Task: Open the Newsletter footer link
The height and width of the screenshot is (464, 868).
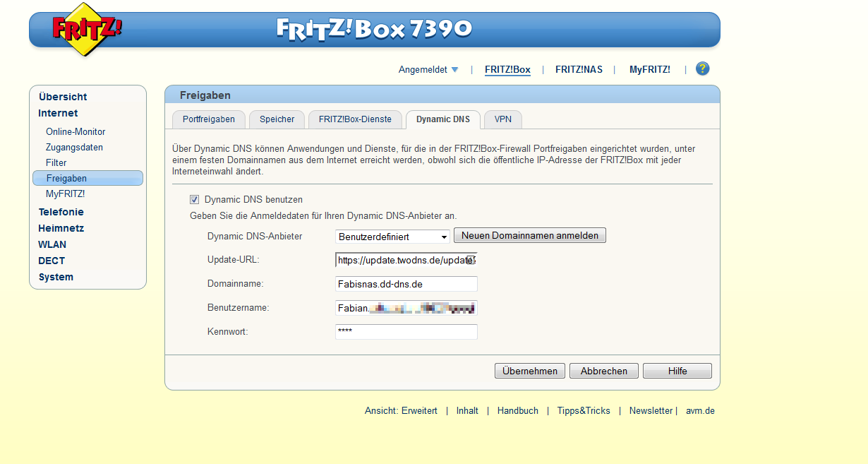Action: pyautogui.click(x=651, y=410)
